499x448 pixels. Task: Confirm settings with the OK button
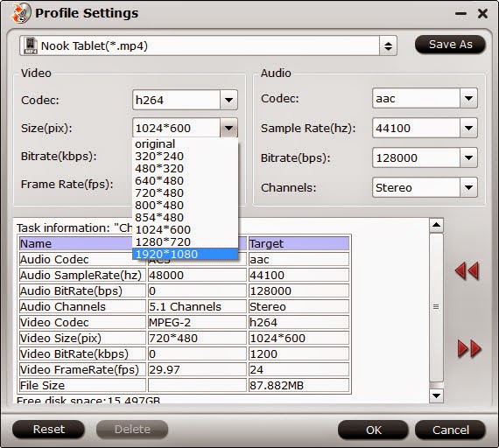pos(373,430)
